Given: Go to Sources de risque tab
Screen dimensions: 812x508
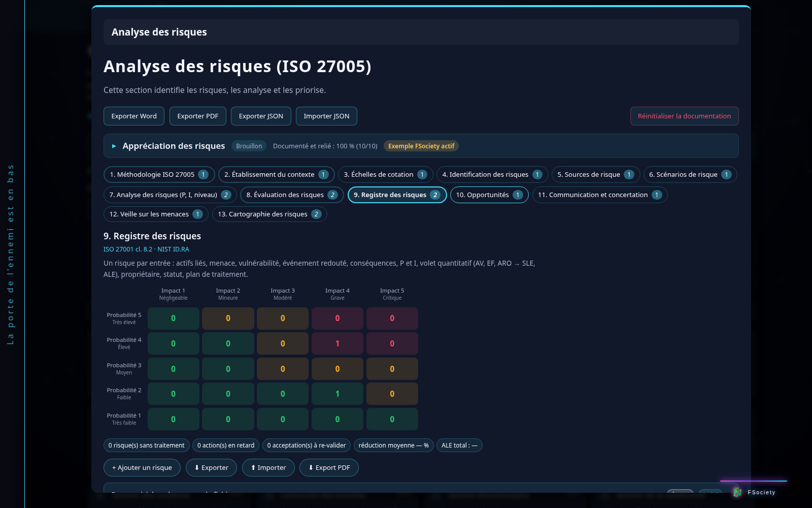Looking at the screenshot, I should 595,174.
